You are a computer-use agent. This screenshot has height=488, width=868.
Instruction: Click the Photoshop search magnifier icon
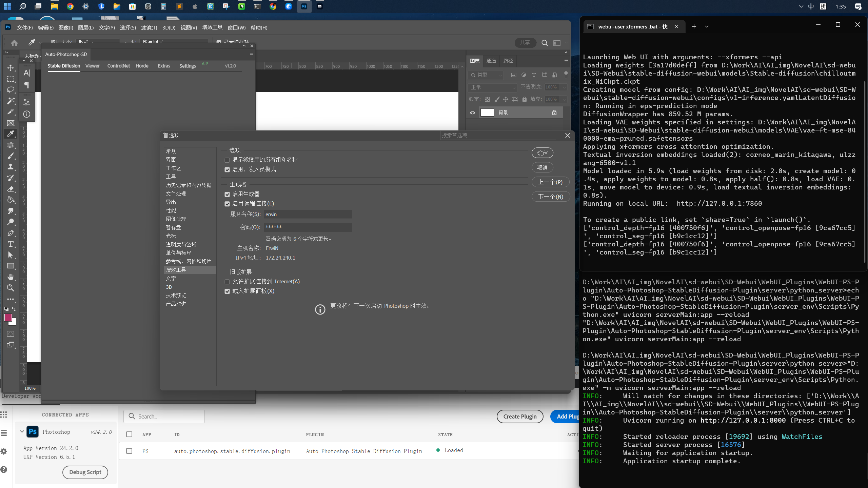click(x=545, y=43)
